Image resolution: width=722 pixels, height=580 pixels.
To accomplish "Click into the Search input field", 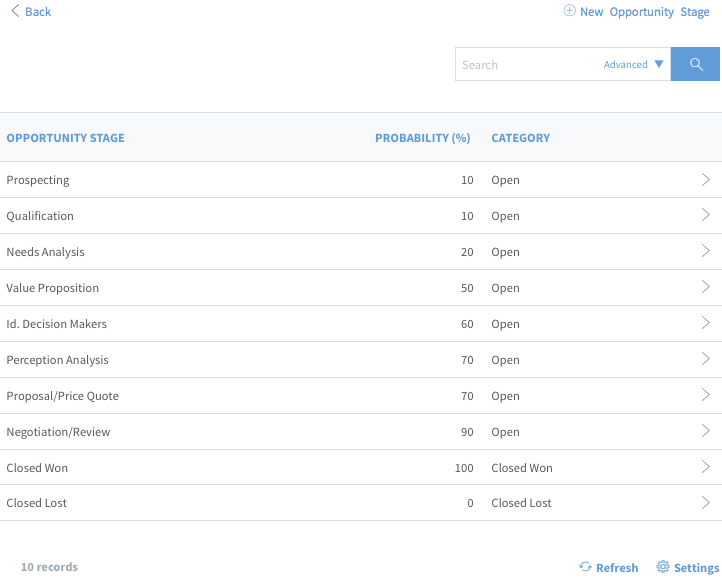I will pos(527,64).
